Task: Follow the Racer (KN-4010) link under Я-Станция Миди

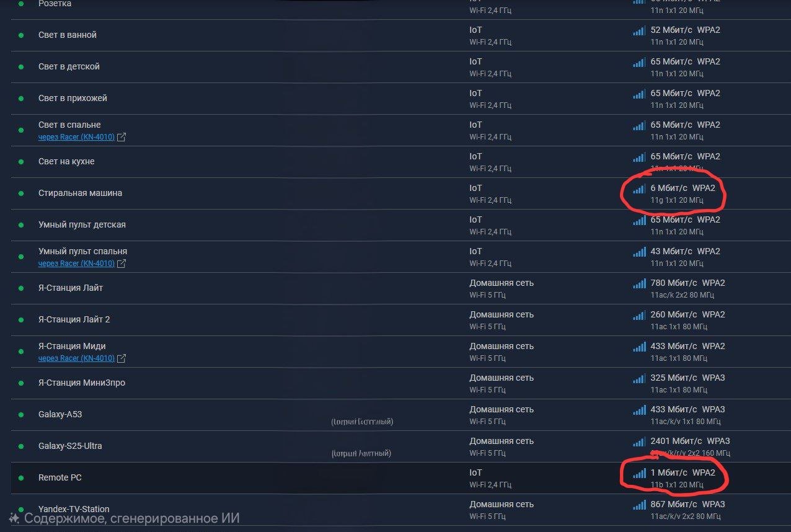Action: [76, 359]
